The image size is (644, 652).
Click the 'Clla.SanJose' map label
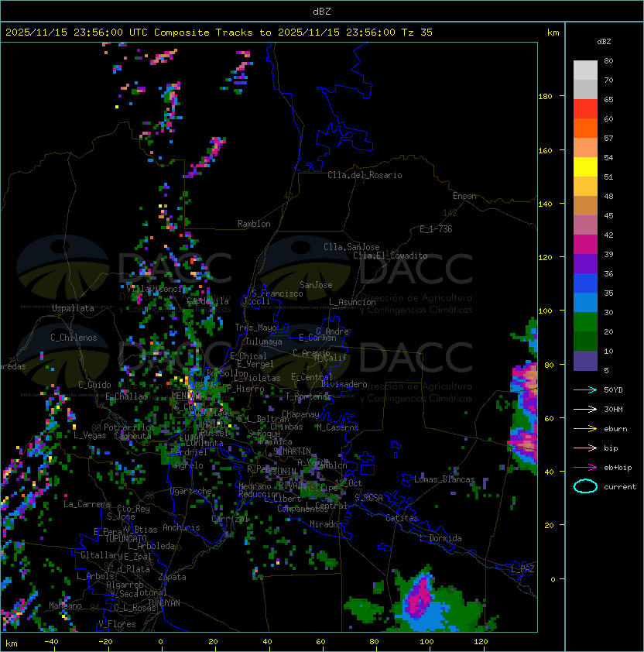[x=351, y=247]
